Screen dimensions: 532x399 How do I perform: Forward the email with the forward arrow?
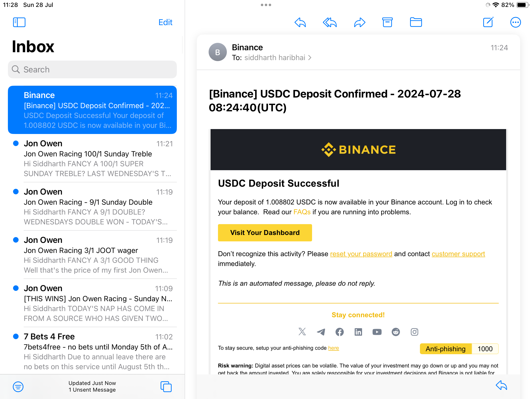(x=360, y=22)
